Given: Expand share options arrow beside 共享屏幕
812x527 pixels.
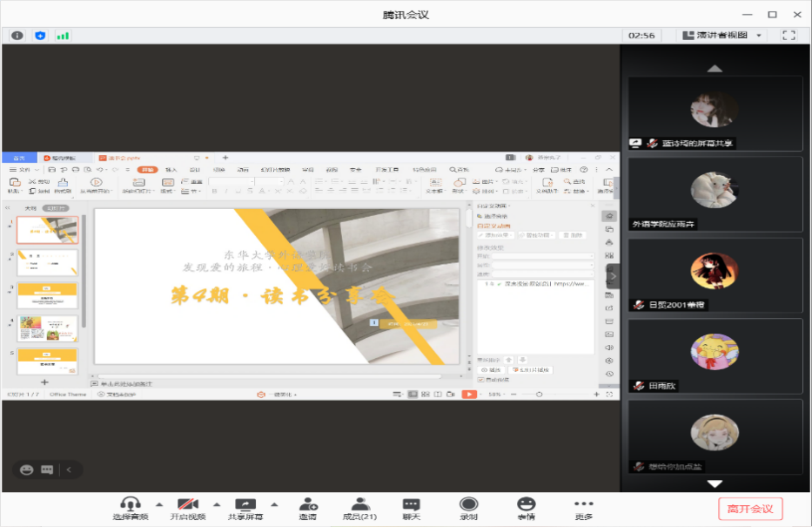Looking at the screenshot, I should coord(274,504).
